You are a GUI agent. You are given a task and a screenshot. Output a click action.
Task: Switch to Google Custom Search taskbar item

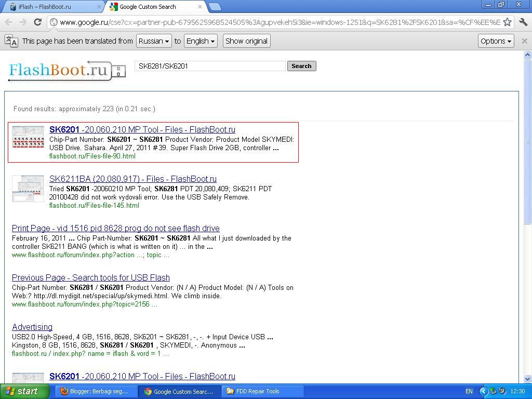coord(179,391)
